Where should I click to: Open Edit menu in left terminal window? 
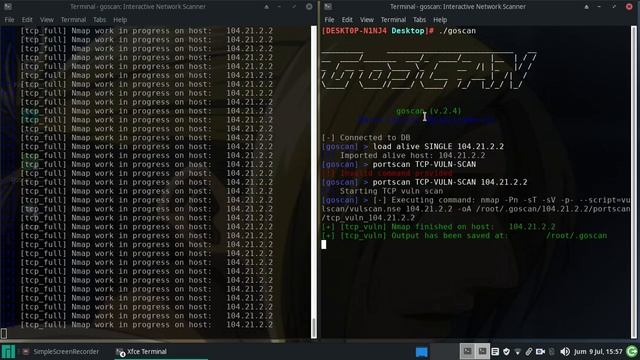pyautogui.click(x=27, y=20)
